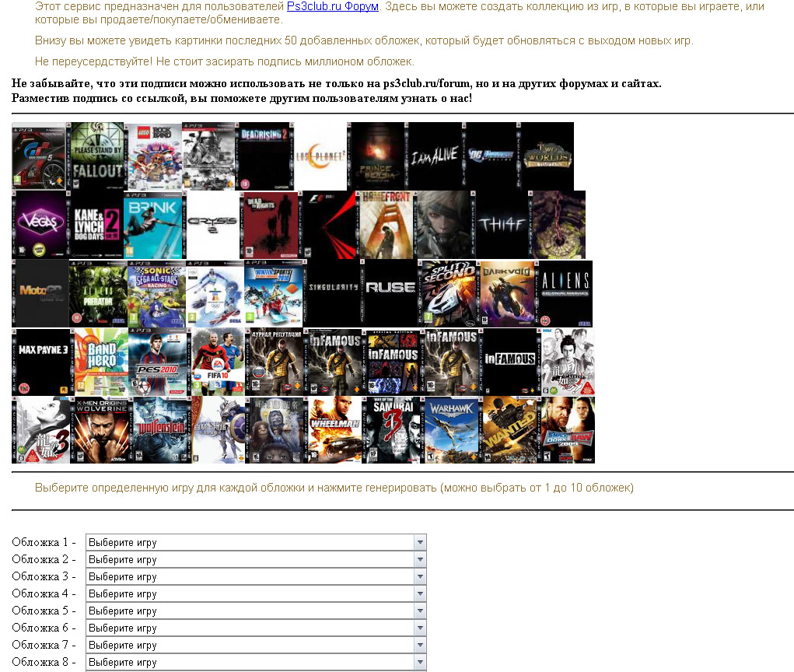The width and height of the screenshot is (794, 672).
Task: Select the Homefront cover
Action: click(x=386, y=226)
